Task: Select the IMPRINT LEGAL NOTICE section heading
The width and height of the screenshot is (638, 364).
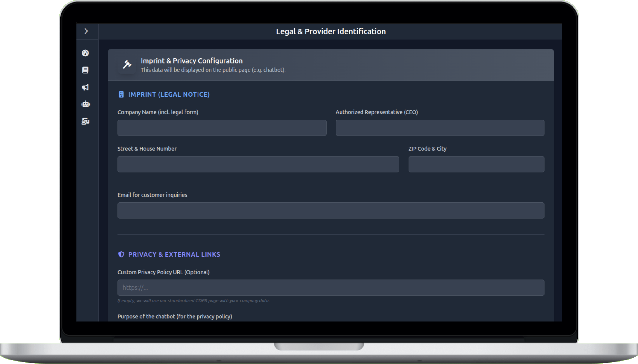Action: (169, 94)
